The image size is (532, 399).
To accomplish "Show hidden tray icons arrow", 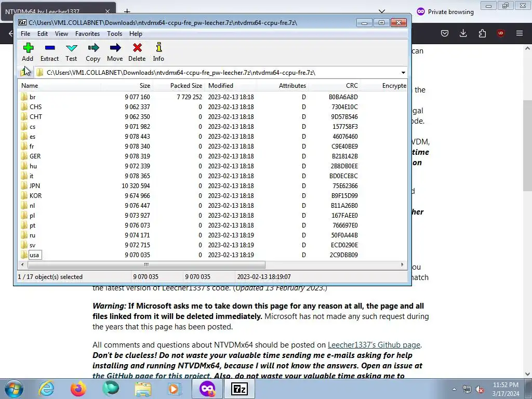I will (454, 390).
